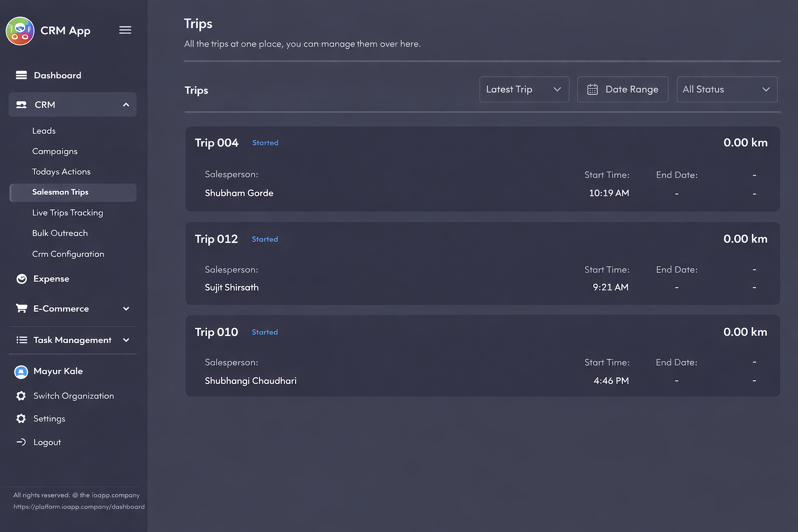
Task: Go to Leads in the sidebar
Action: click(x=44, y=131)
